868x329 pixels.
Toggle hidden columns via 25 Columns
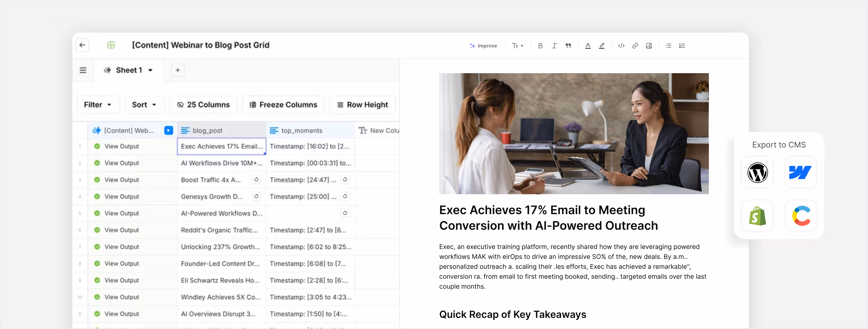pyautogui.click(x=203, y=105)
